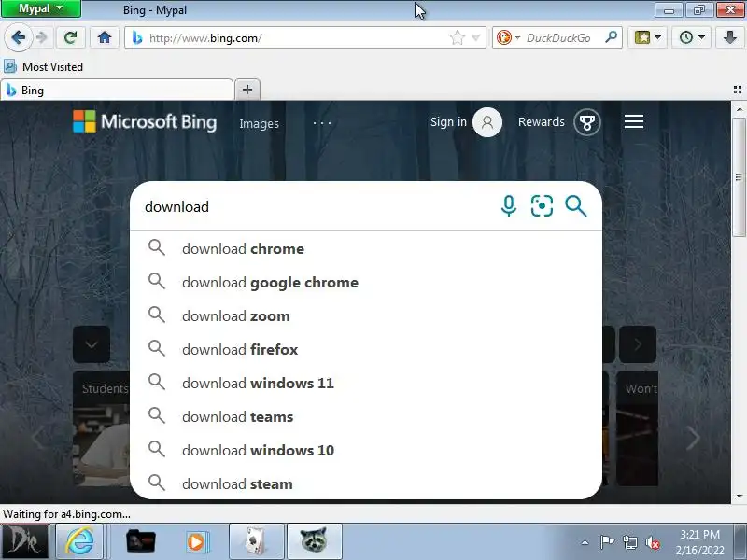Select suggestion download google chrome
The image size is (747, 560).
(366, 283)
